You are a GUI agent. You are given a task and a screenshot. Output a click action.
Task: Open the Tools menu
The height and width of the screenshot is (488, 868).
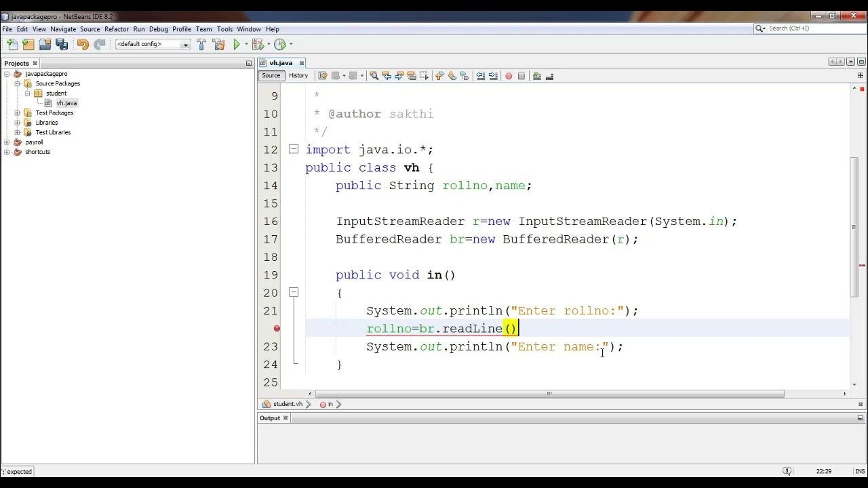click(x=225, y=29)
